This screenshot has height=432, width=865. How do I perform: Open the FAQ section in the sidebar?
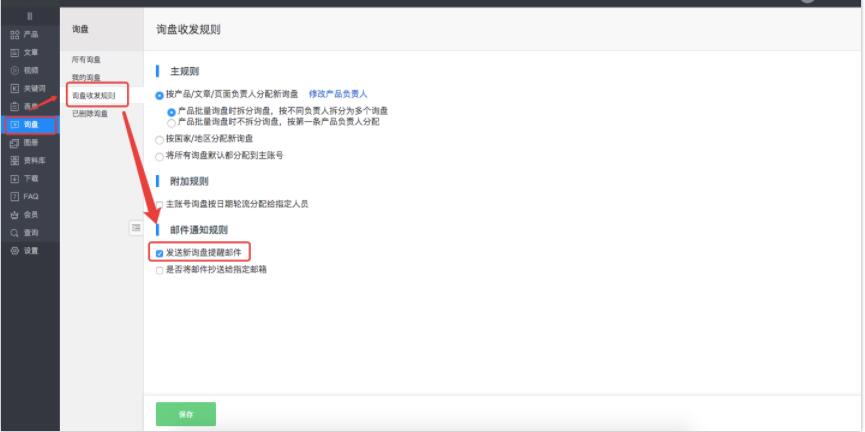click(x=25, y=196)
